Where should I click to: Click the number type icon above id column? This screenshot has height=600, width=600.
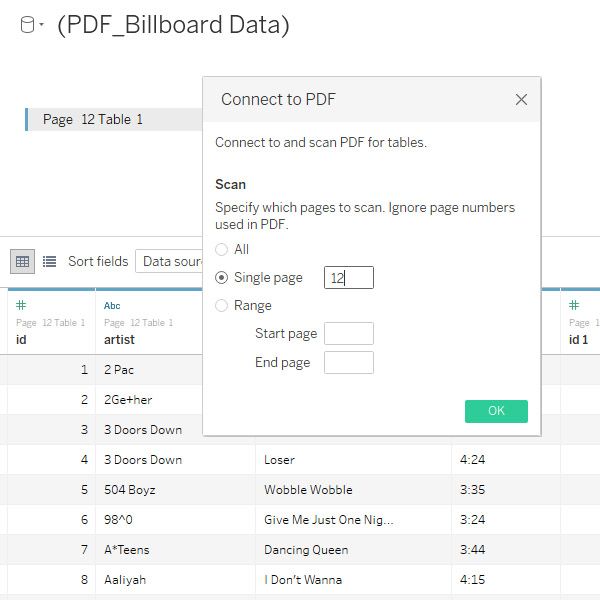click(x=21, y=305)
